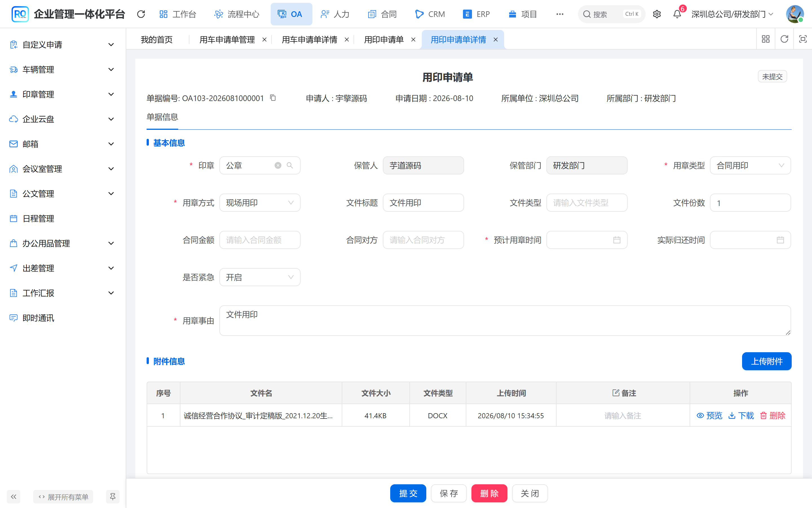812x508 pixels.
Task: Click the 用章事由 text area
Action: [505, 321]
